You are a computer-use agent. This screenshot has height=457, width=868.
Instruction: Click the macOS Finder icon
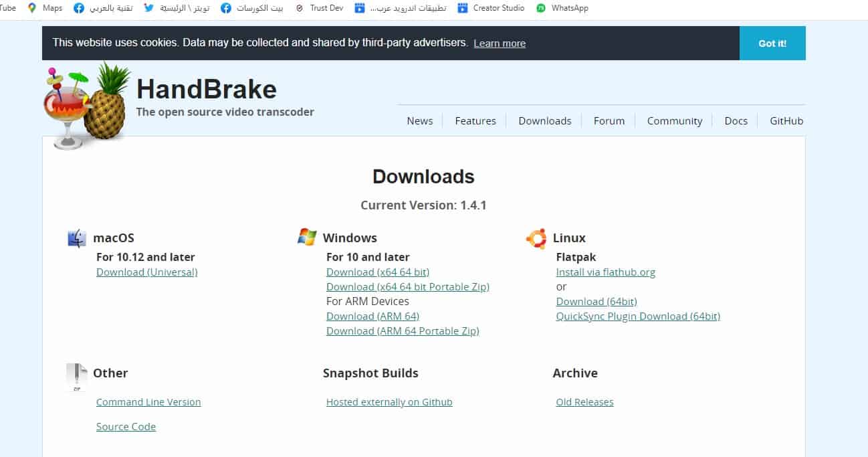[77, 238]
